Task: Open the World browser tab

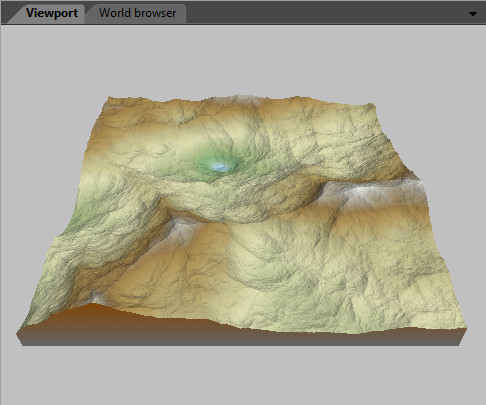Action: [x=137, y=13]
